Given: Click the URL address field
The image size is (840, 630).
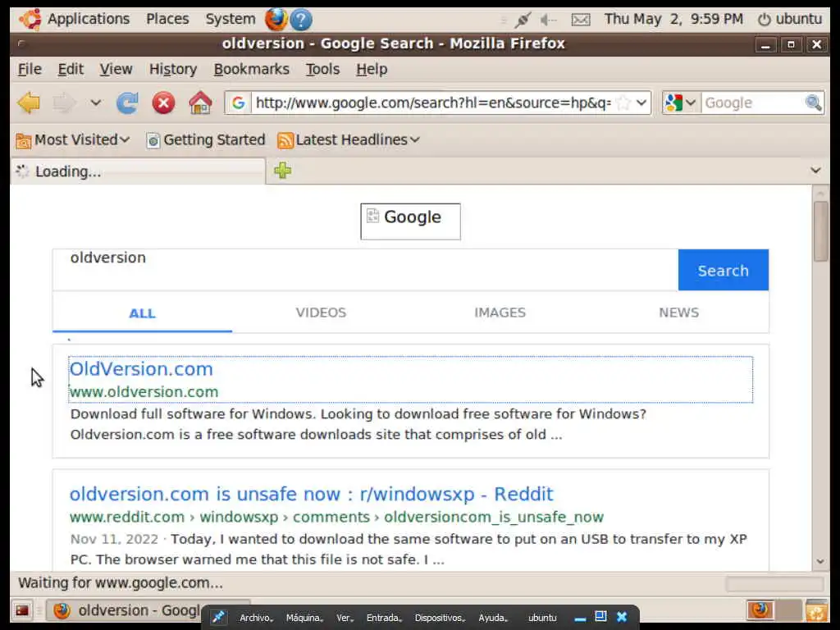Looking at the screenshot, I should [x=433, y=103].
